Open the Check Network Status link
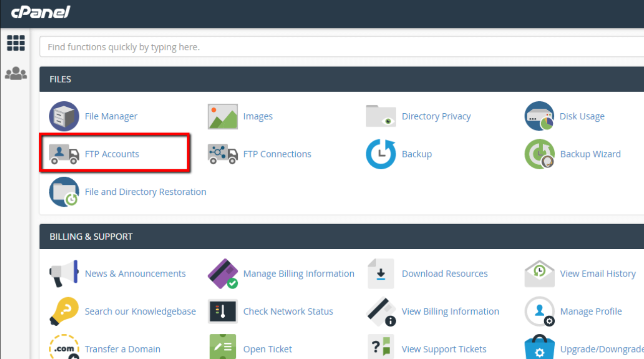Image resolution: width=644 pixels, height=359 pixels. tap(288, 312)
